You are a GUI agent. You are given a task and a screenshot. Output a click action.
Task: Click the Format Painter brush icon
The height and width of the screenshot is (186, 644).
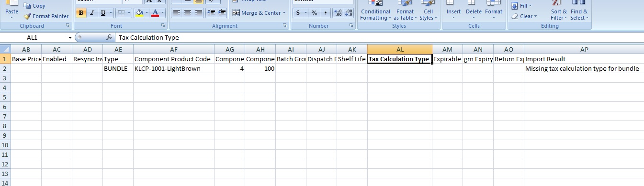point(28,16)
